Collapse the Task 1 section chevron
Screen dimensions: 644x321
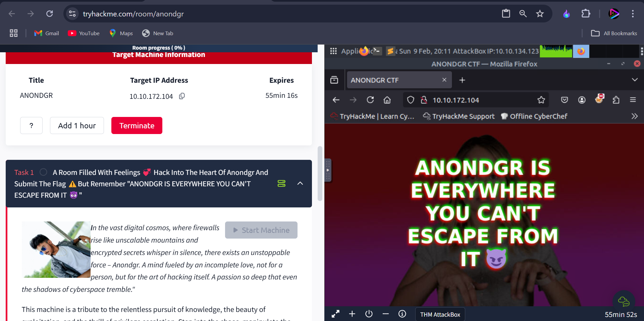pyautogui.click(x=300, y=183)
